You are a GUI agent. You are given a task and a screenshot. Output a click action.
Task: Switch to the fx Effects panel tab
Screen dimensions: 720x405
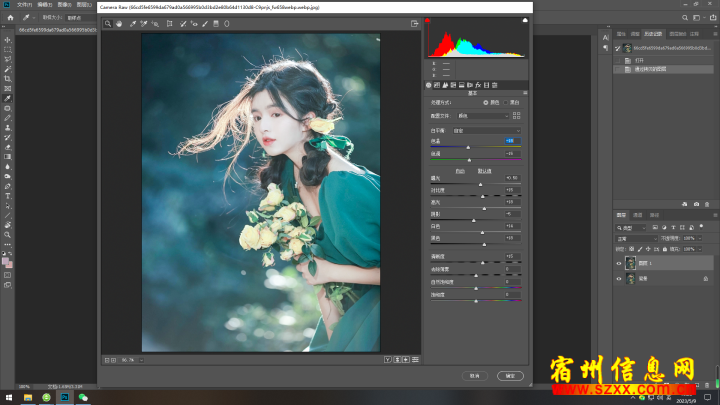tap(478, 85)
